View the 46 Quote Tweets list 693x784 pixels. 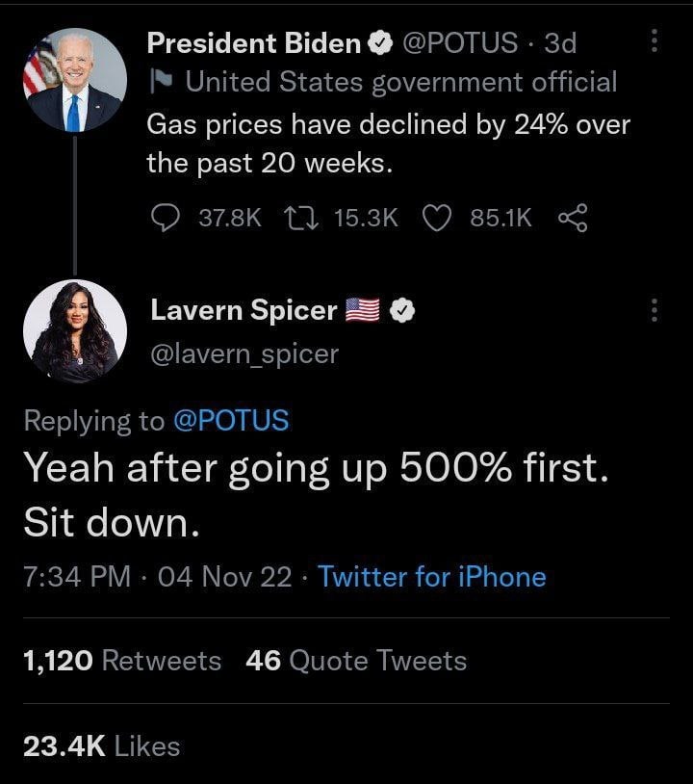(x=356, y=661)
